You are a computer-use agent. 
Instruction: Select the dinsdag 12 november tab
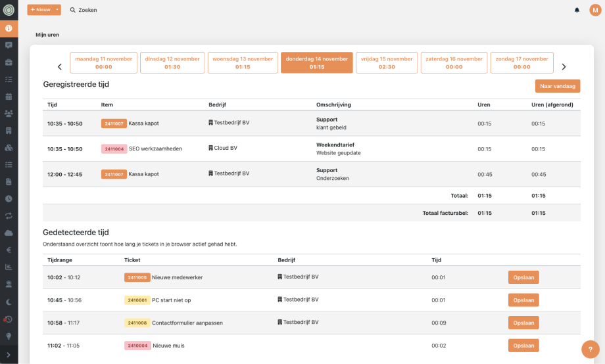(x=172, y=62)
